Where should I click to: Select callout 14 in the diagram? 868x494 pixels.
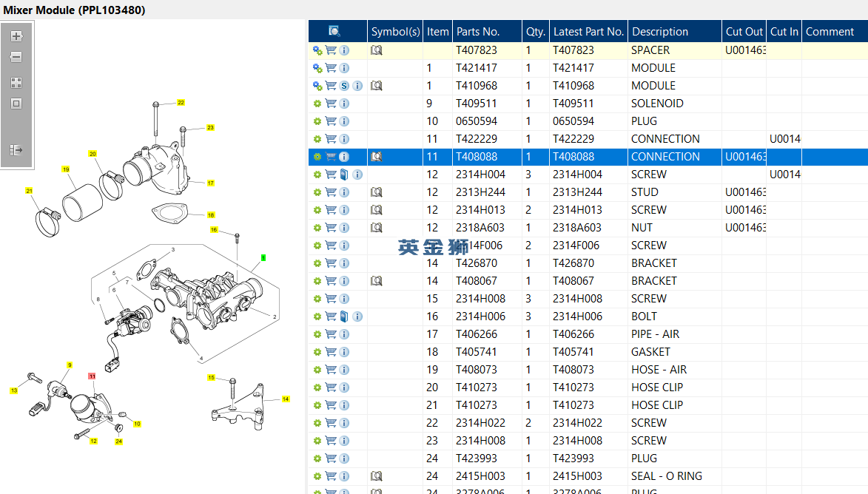(x=286, y=399)
